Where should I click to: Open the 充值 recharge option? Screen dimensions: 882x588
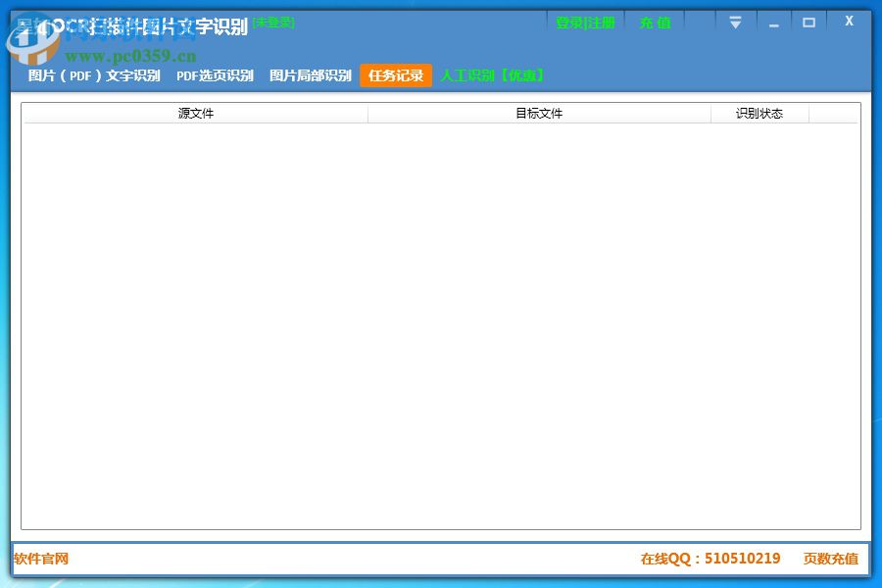654,23
